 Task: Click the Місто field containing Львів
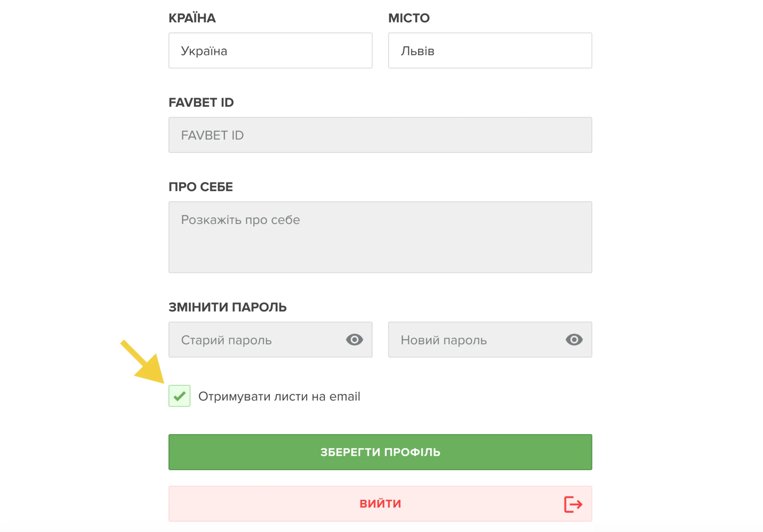490,51
